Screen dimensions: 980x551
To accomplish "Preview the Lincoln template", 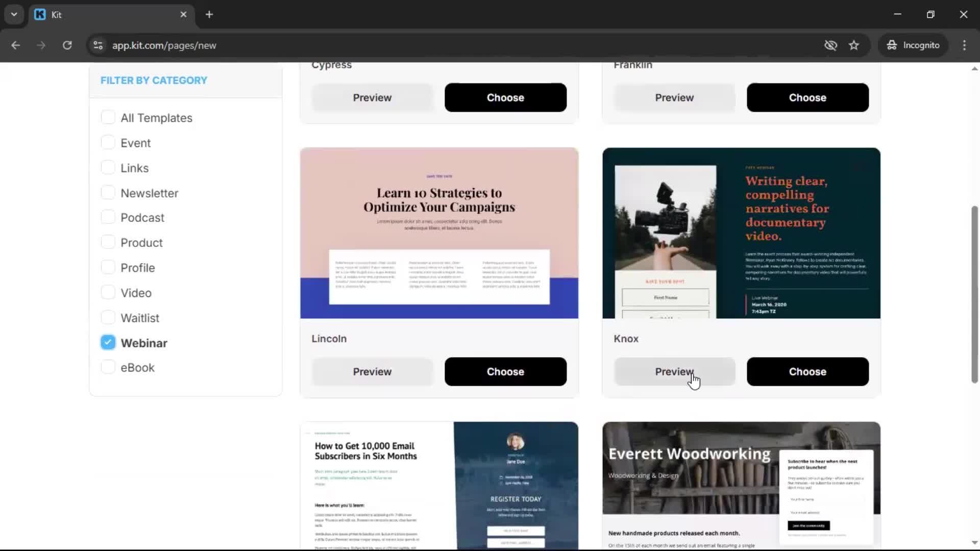I will (372, 371).
